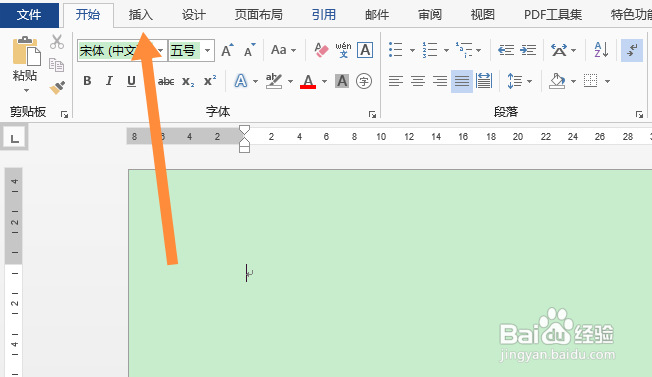Switch to the 视图 (View) tab
This screenshot has height=377, width=652.
[x=482, y=15]
